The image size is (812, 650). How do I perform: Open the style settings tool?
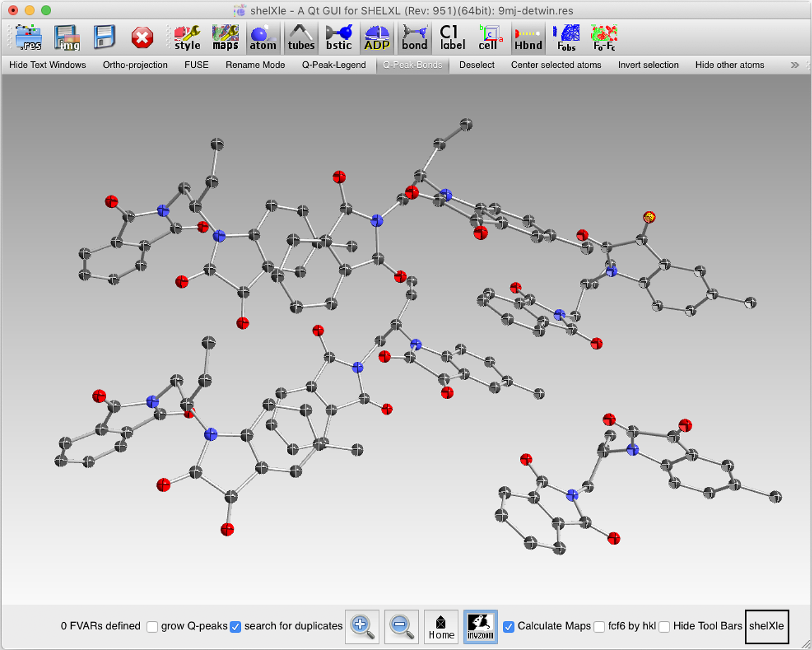click(187, 37)
